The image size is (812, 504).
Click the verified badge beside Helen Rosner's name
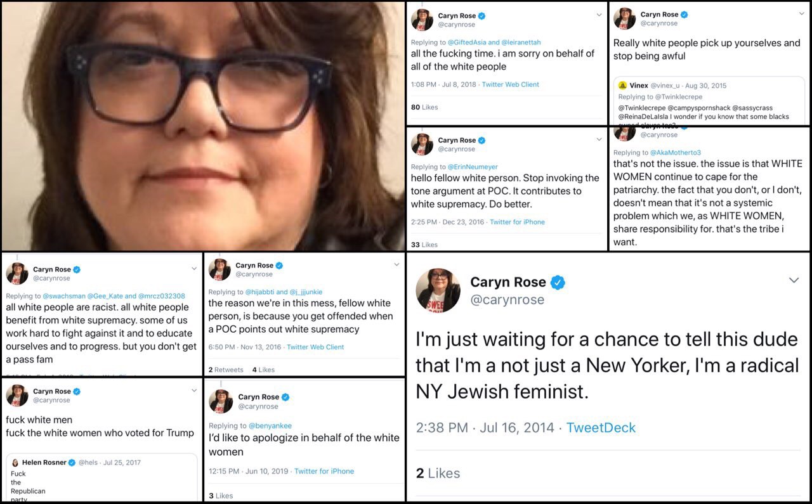pyautogui.click(x=72, y=463)
